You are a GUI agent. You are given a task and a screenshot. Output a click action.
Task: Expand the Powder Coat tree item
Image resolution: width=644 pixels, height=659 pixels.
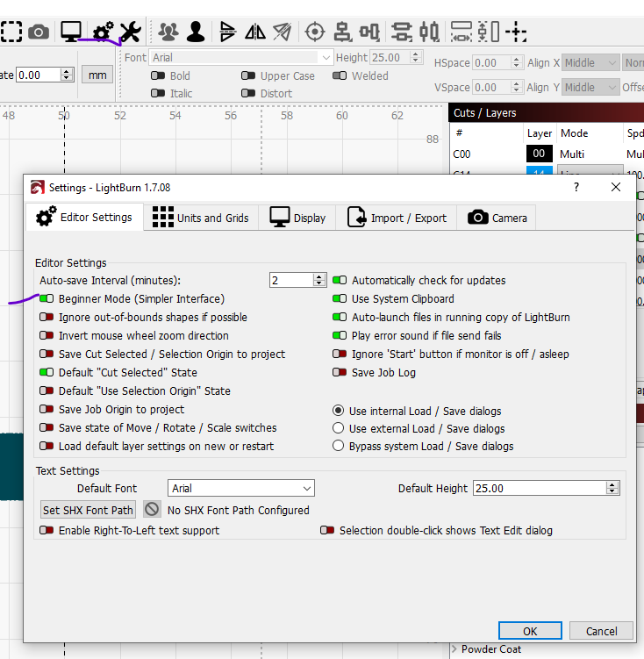(454, 649)
